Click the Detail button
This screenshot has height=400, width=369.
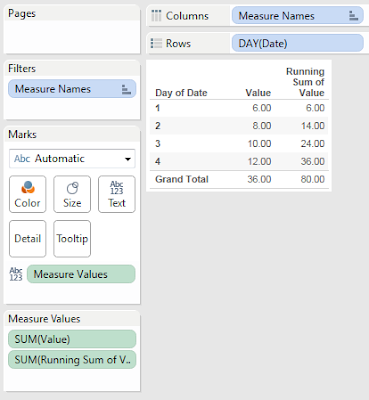[27, 239]
